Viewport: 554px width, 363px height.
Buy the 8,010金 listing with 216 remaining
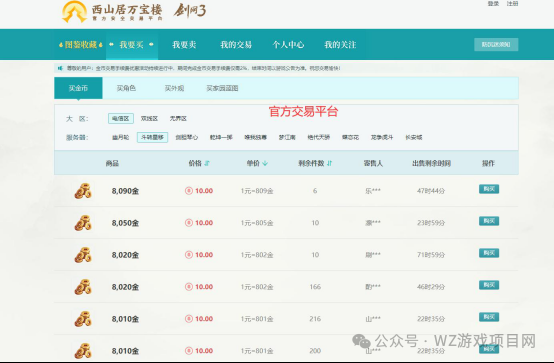tap(489, 317)
